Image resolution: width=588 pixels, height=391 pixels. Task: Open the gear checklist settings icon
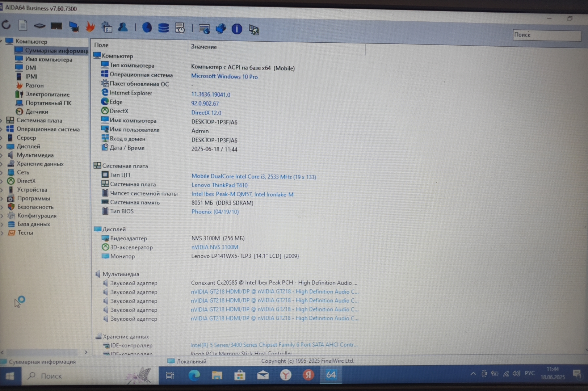[107, 27]
